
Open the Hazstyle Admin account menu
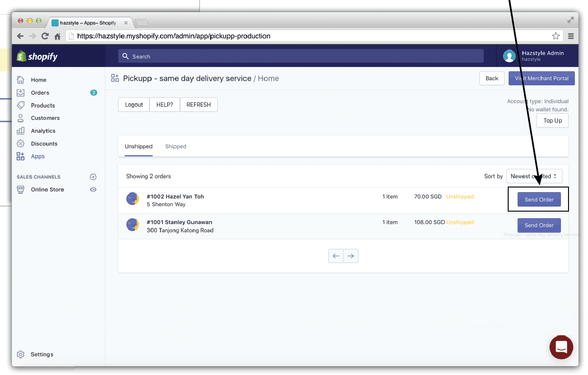pos(537,56)
